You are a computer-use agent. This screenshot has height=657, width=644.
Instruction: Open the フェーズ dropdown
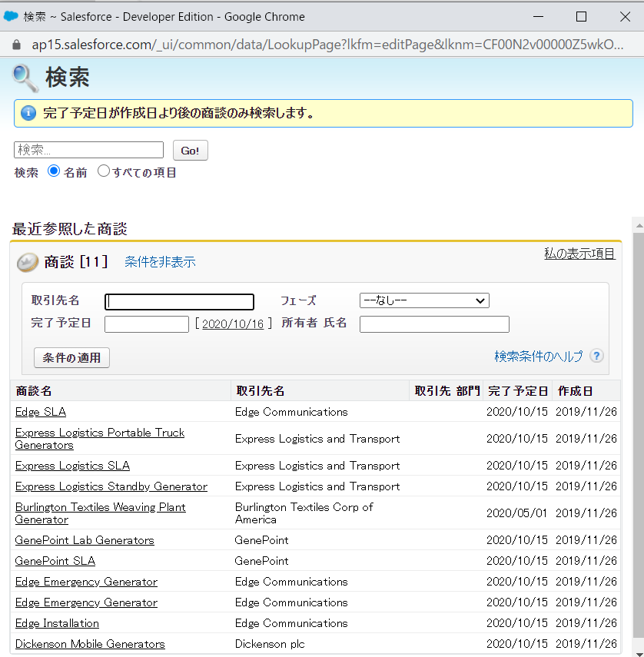(424, 300)
